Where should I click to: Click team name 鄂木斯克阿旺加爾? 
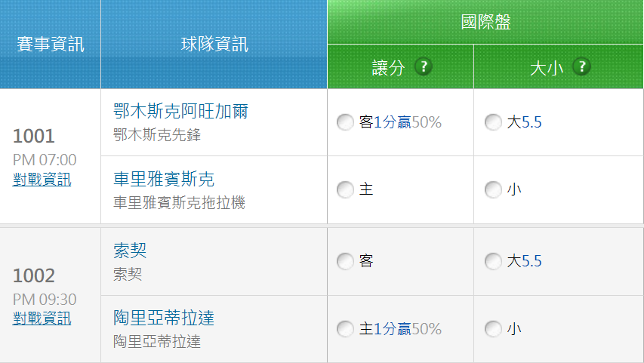180,112
